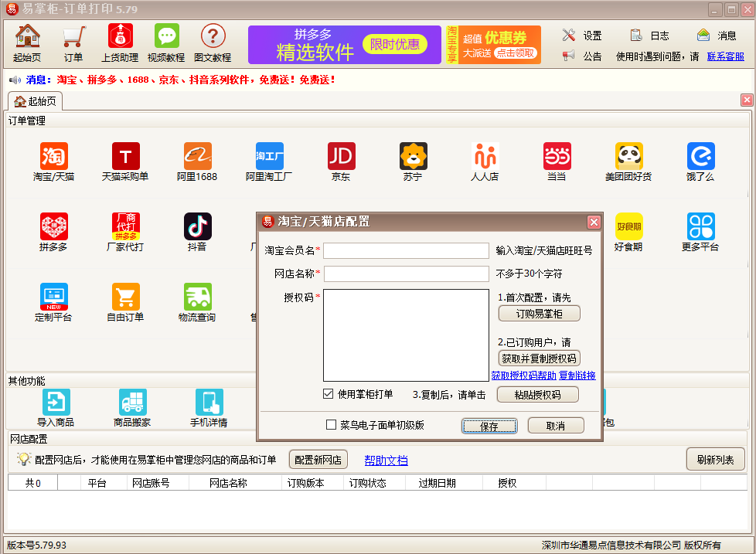Open the 获取授权码帮助 link
Viewport: 756px width, 554px height.
pos(523,376)
